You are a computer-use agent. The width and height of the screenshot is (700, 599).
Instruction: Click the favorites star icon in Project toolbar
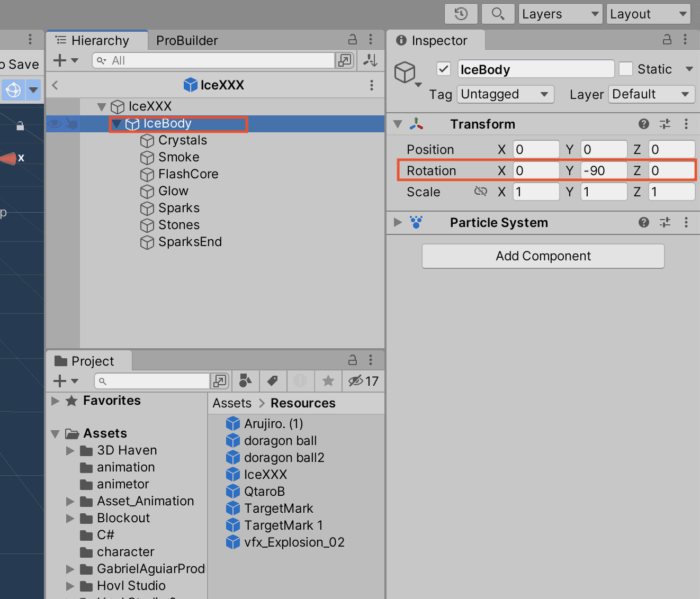327,381
